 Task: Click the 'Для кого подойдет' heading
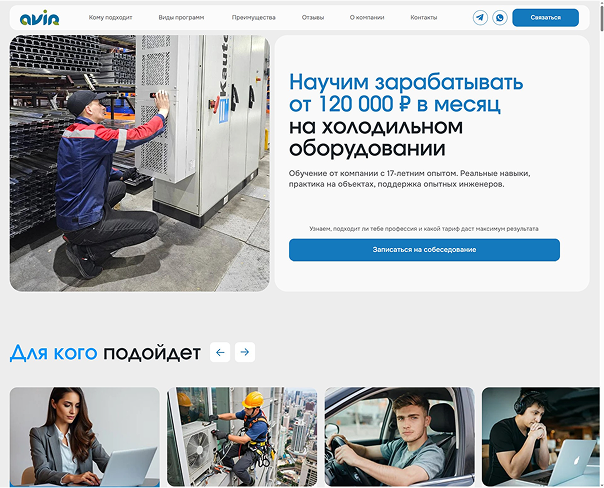(x=105, y=353)
